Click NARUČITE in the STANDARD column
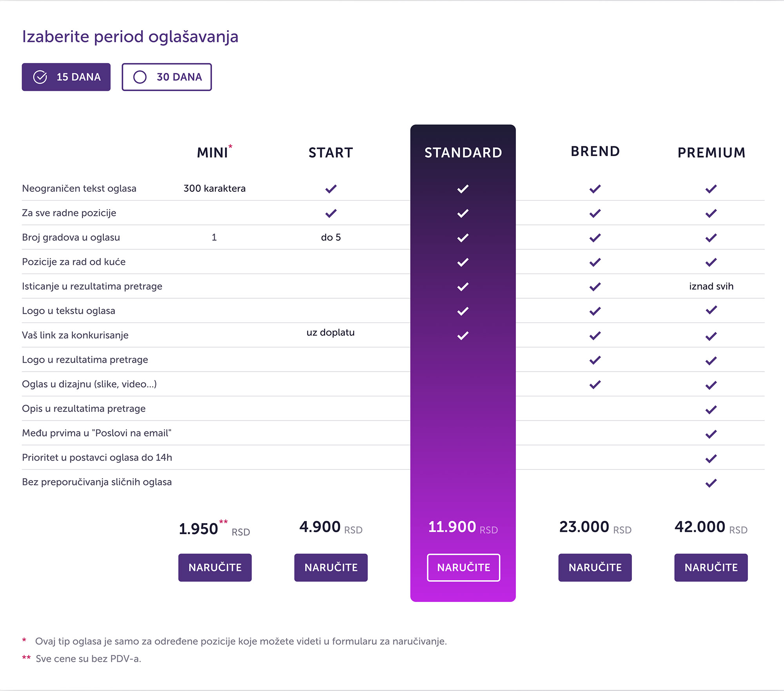The height and width of the screenshot is (691, 784). pos(463,567)
